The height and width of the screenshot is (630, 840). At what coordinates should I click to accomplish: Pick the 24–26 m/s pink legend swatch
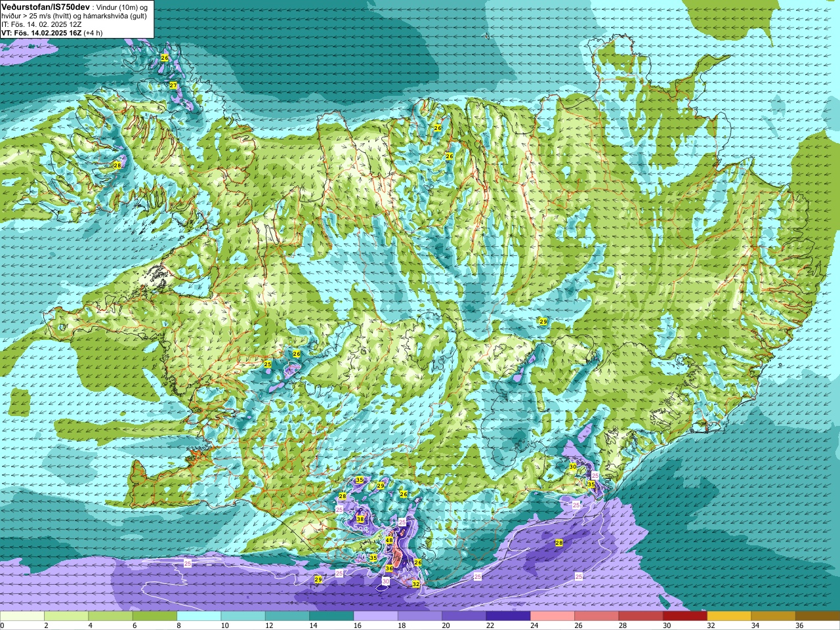point(553,616)
